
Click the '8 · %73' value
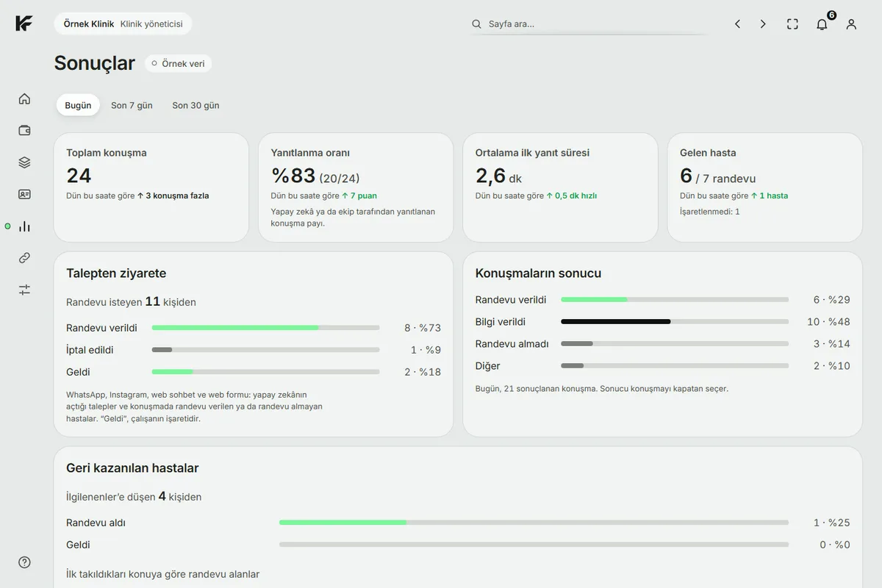(423, 328)
